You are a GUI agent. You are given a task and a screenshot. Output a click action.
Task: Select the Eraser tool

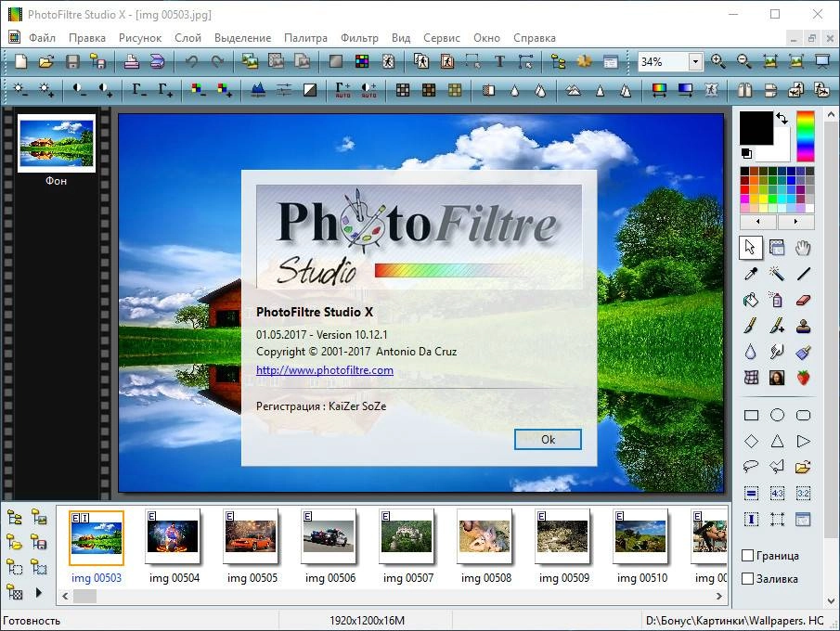click(803, 300)
